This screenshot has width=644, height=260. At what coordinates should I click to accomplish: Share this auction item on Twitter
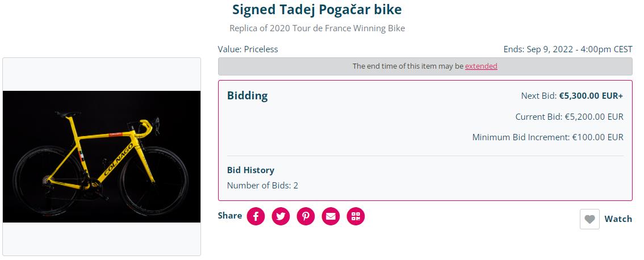[x=281, y=216]
